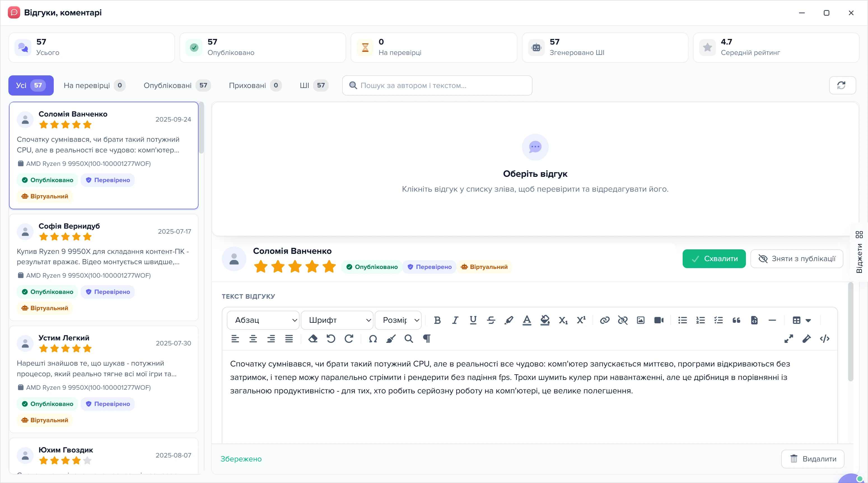Image resolution: width=868 pixels, height=483 pixels.
Task: Insert special character omega symbol
Action: click(x=373, y=339)
